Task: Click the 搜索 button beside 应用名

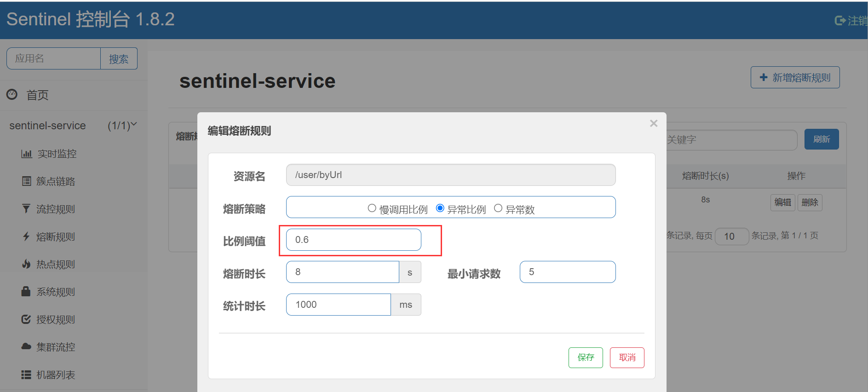Action: coord(119,58)
